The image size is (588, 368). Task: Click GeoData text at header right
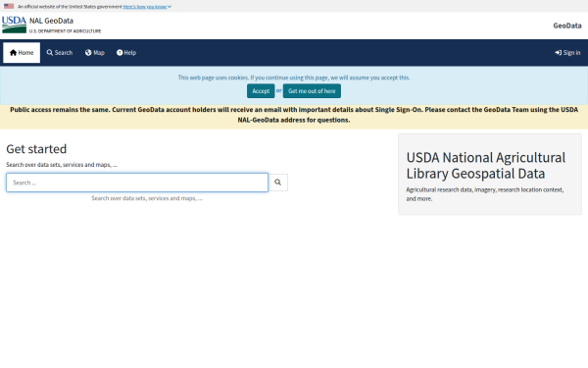click(x=567, y=26)
